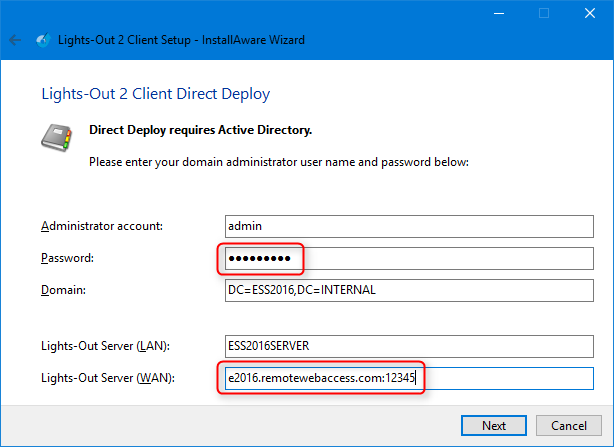Proceed with the Next button
The image size is (614, 447).
(x=494, y=425)
